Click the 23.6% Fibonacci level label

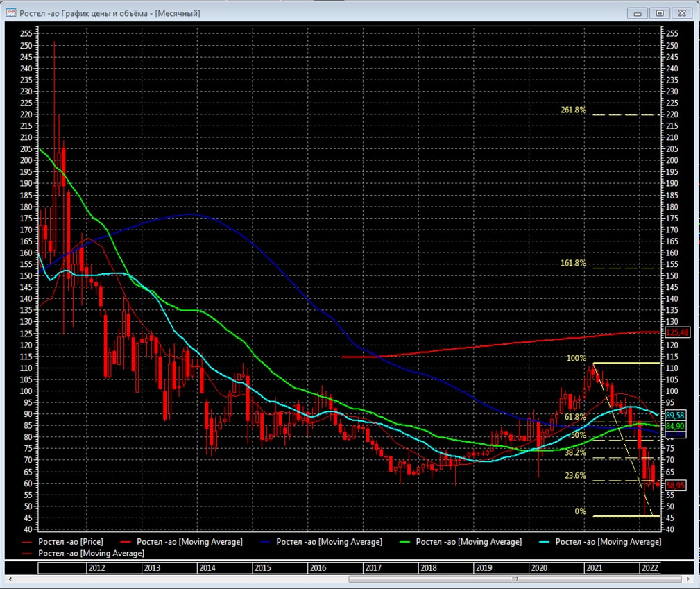(575, 476)
